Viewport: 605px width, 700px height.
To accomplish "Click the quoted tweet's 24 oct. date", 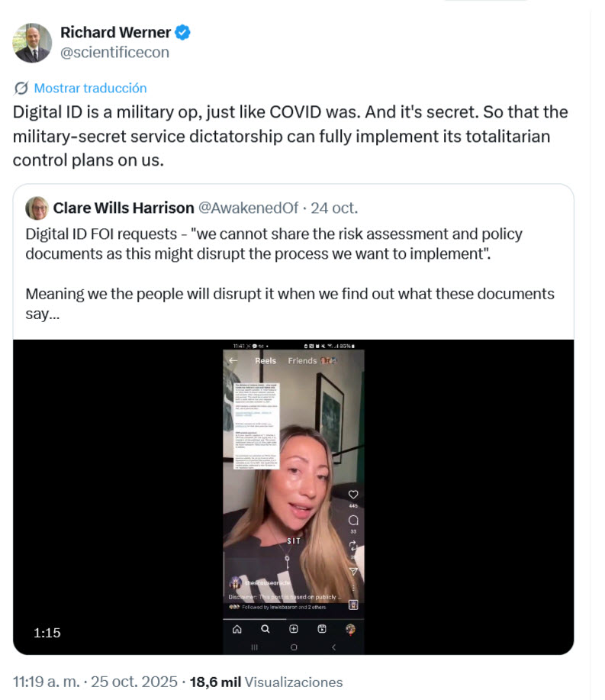I will coord(334,208).
